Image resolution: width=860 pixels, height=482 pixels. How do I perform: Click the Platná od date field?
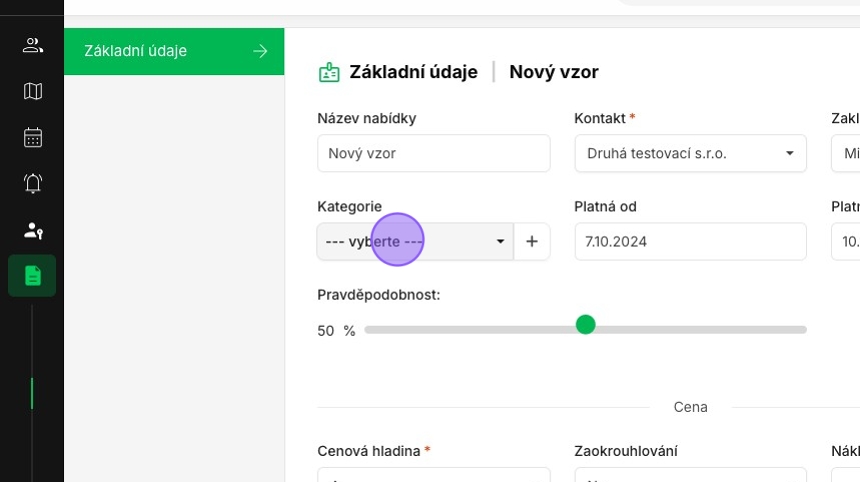click(x=690, y=242)
